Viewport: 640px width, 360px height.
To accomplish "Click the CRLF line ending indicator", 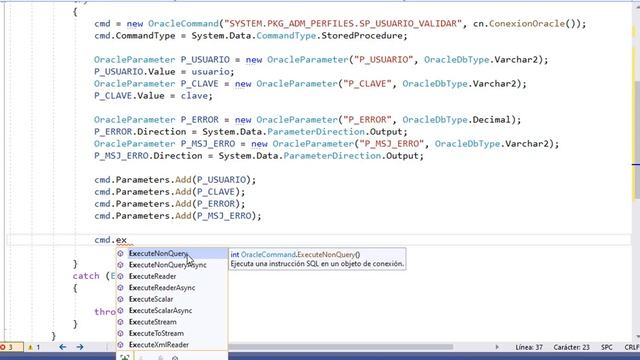I will coord(632,347).
